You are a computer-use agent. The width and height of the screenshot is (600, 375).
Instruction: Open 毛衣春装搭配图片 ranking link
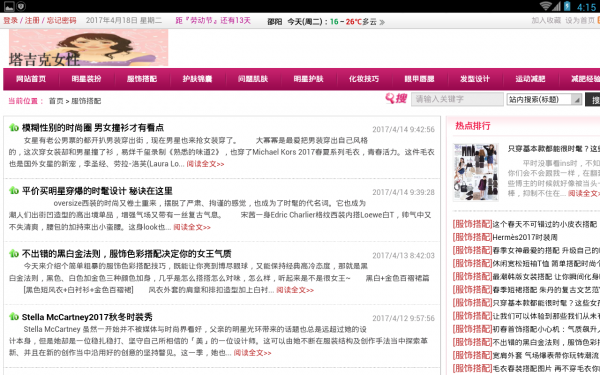546,368
